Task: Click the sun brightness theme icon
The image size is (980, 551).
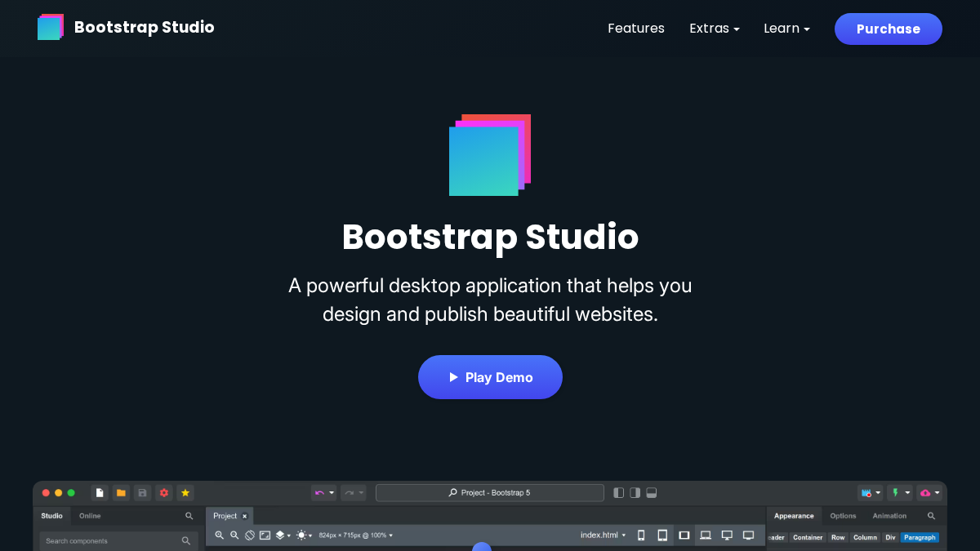Action: click(x=301, y=535)
